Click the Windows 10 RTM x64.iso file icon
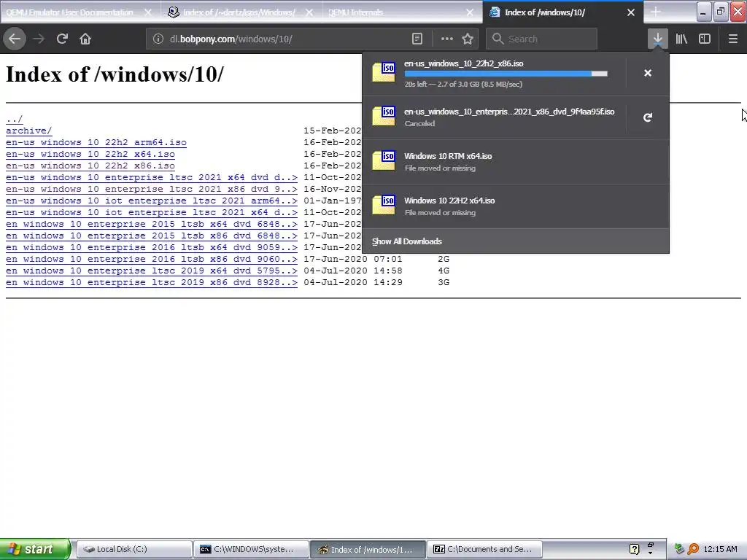Viewport: 747px width, 560px height. (384, 160)
